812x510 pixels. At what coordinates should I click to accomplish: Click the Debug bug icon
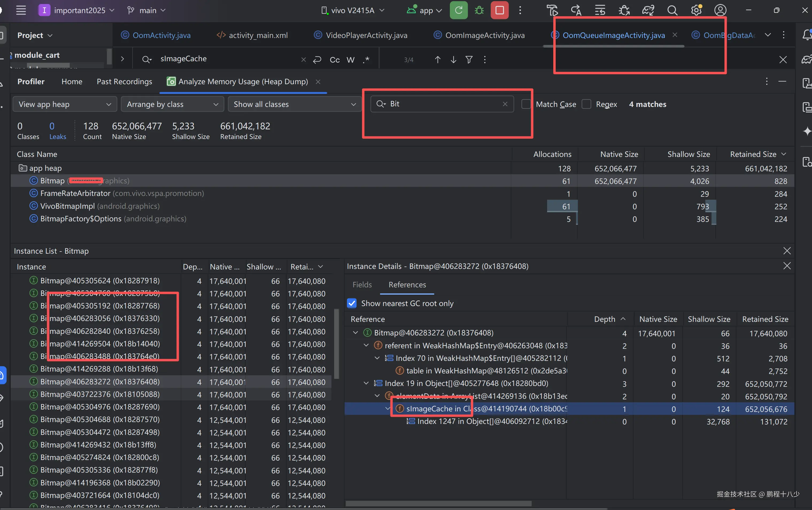(x=479, y=10)
